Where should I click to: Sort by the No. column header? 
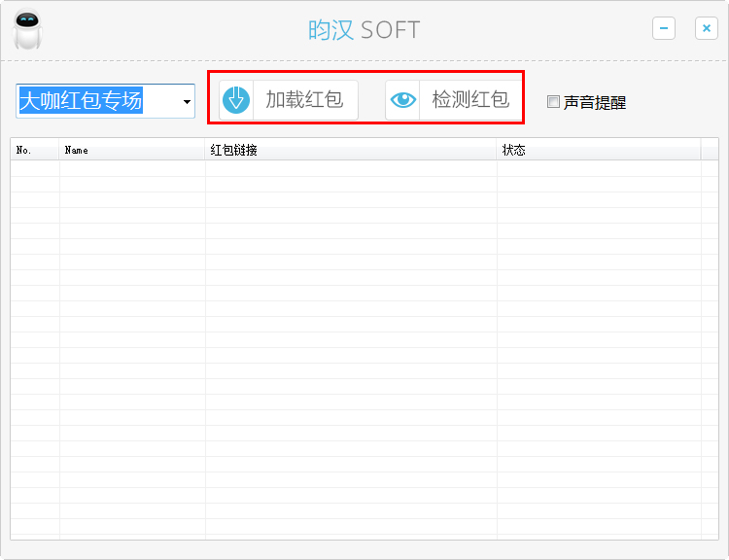coord(35,150)
